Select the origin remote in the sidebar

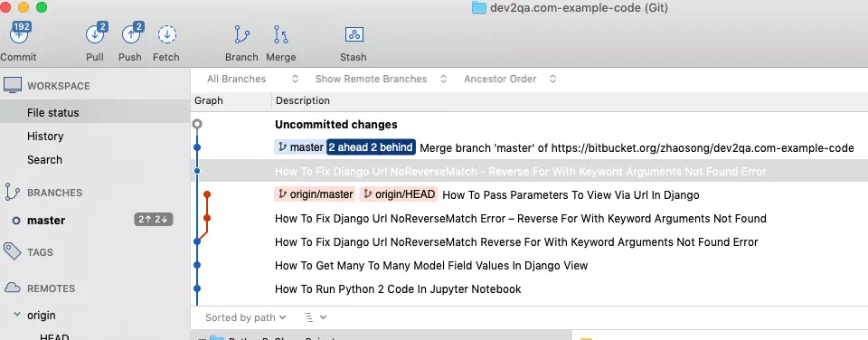(x=42, y=315)
